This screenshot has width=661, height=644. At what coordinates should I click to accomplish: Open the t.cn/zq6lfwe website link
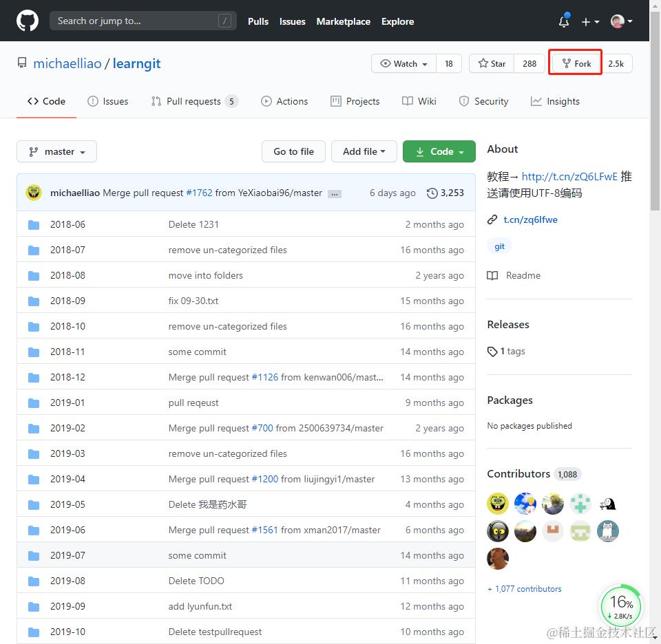tap(530, 220)
